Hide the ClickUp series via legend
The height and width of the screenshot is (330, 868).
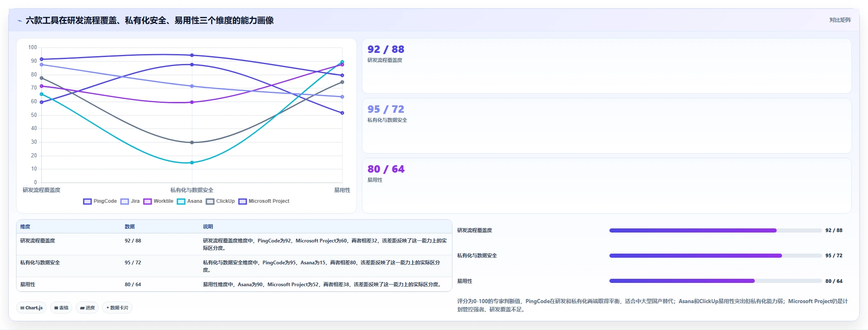pyautogui.click(x=220, y=201)
